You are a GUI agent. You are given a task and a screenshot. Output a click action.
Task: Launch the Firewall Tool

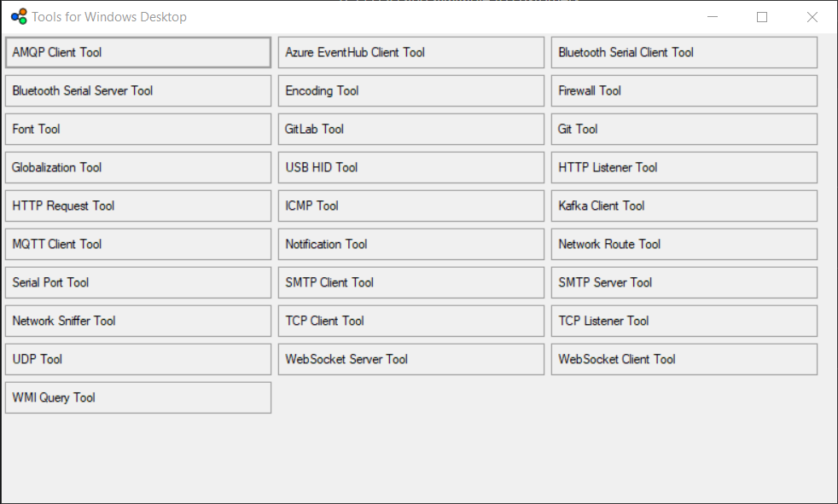pyautogui.click(x=684, y=91)
